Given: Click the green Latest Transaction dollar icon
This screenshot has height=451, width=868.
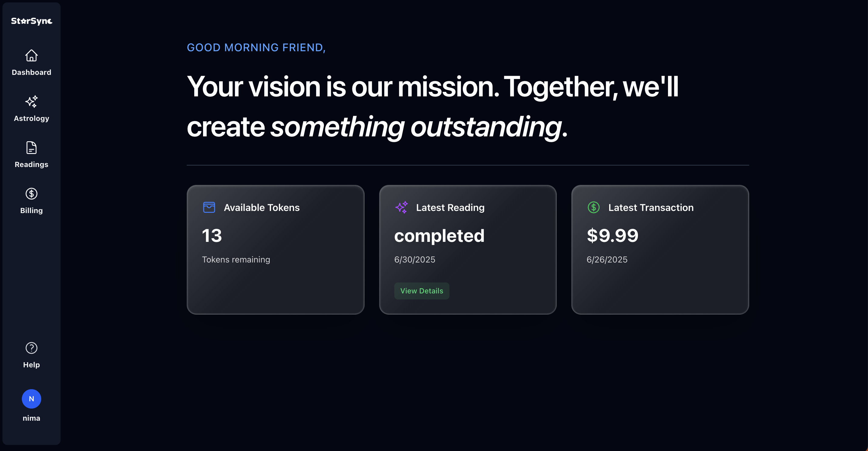Looking at the screenshot, I should pos(593,207).
